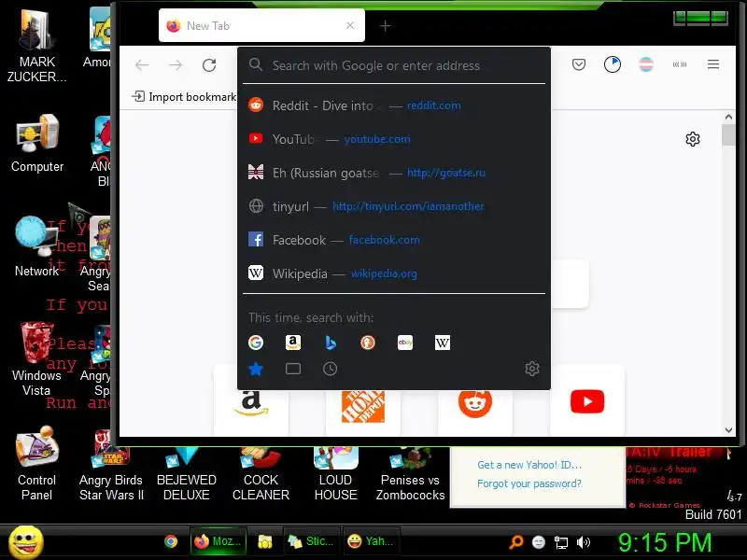Click the Firefox back arrow button
Image resolution: width=747 pixels, height=560 pixels.
[x=142, y=64]
